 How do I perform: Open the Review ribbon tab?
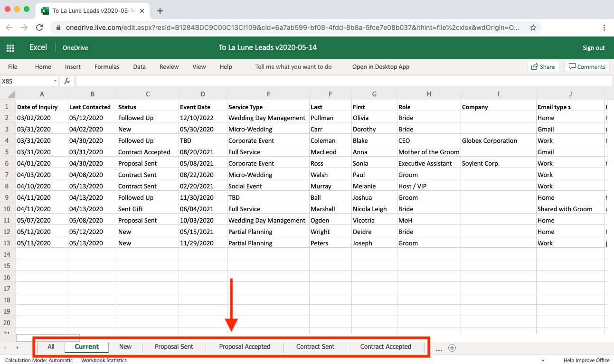169,67
